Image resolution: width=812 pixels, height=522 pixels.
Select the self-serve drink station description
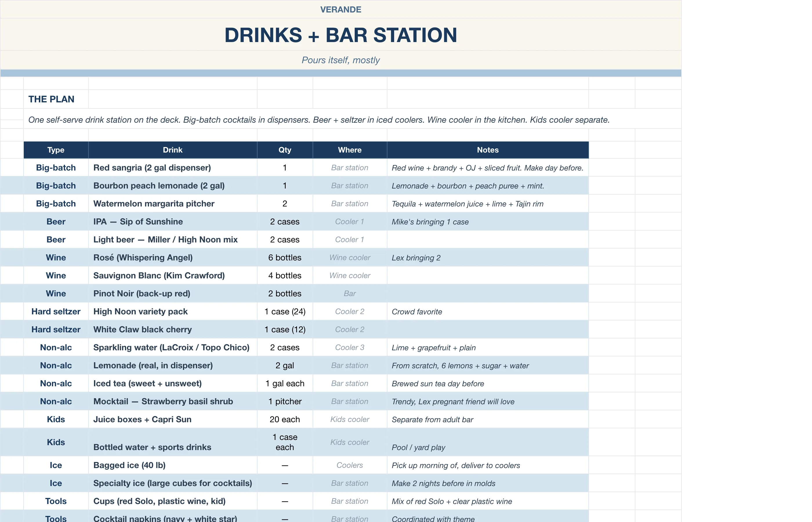tap(318, 120)
